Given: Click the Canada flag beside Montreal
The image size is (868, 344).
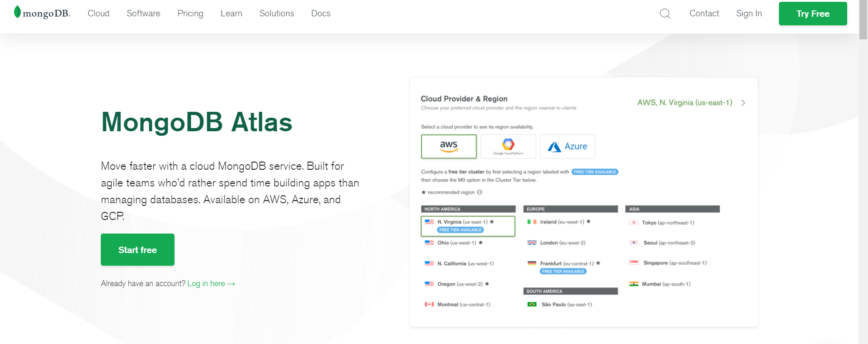Looking at the screenshot, I should point(429,305).
